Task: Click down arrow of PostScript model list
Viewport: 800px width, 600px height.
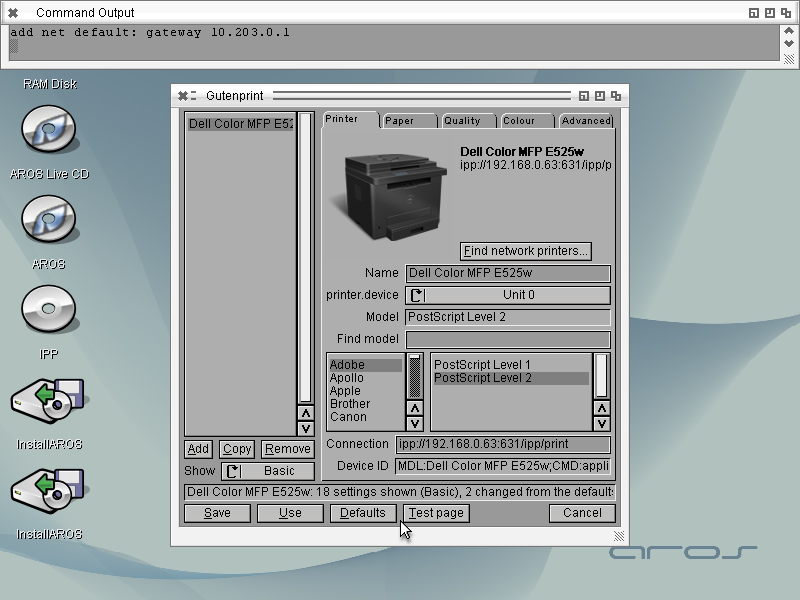Action: pos(602,423)
